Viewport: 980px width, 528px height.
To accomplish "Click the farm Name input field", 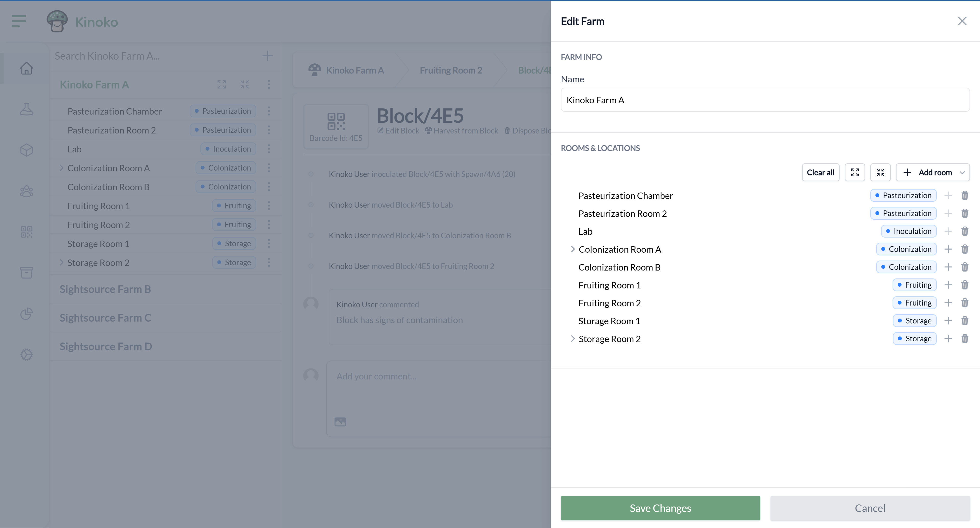I will point(765,100).
